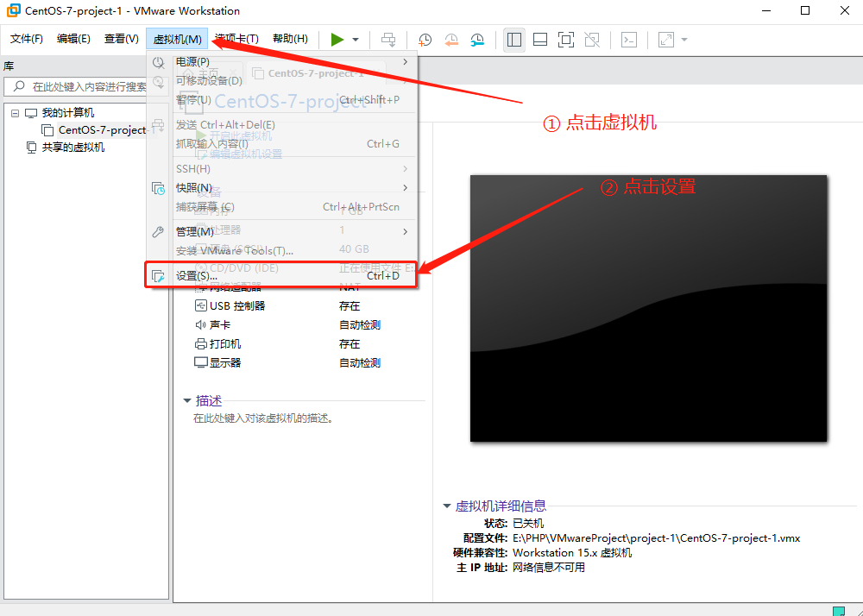Click the 已关机 status value
The image size is (863, 616).
point(528,523)
